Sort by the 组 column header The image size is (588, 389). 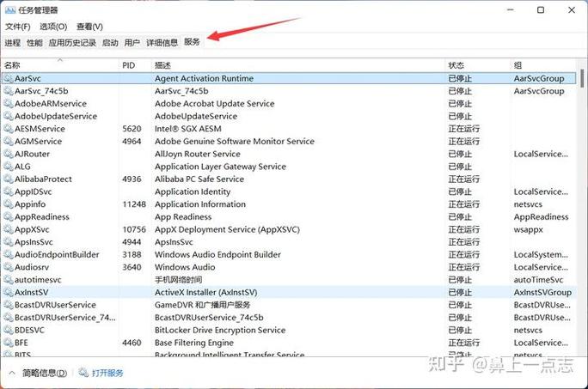tap(544, 65)
